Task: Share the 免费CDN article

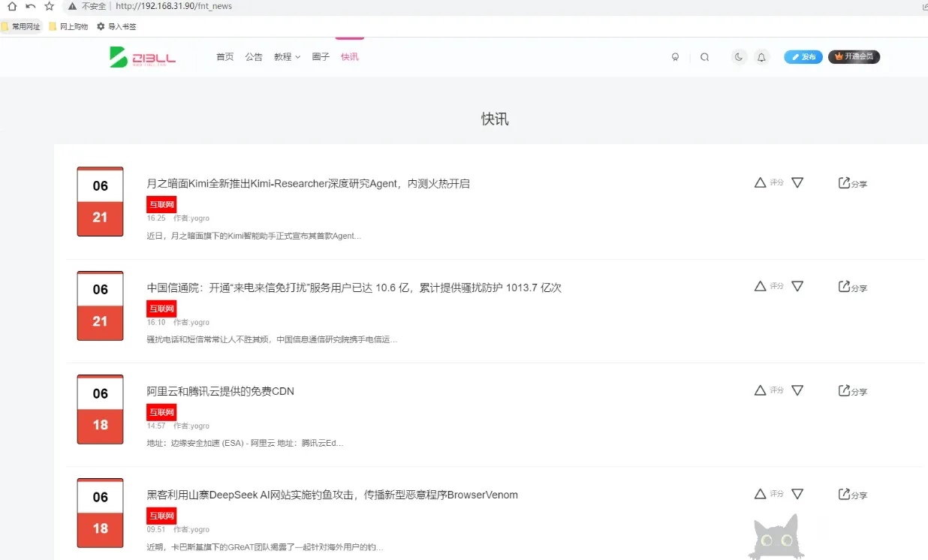Action: pos(853,391)
